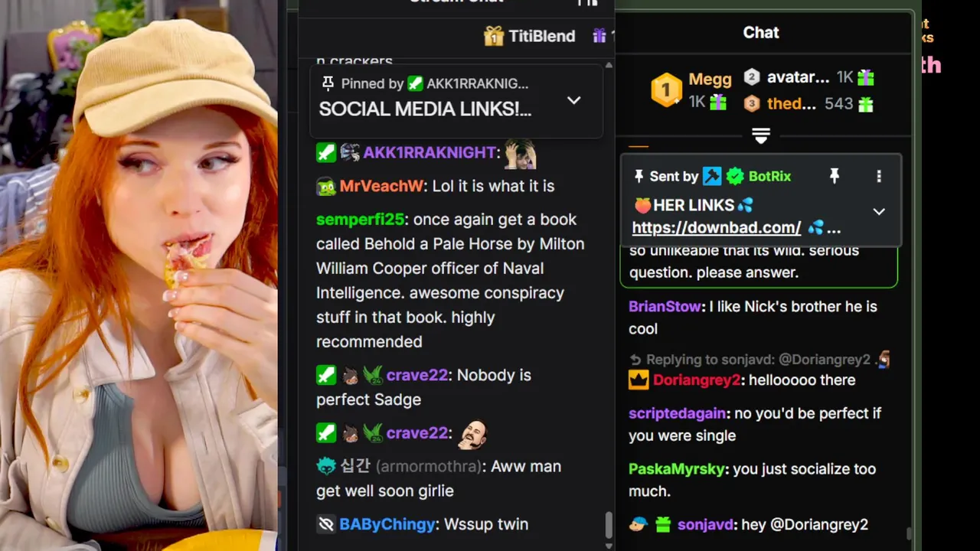Click the Chat panel header tab
This screenshot has width=980, height=551.
[x=760, y=33]
